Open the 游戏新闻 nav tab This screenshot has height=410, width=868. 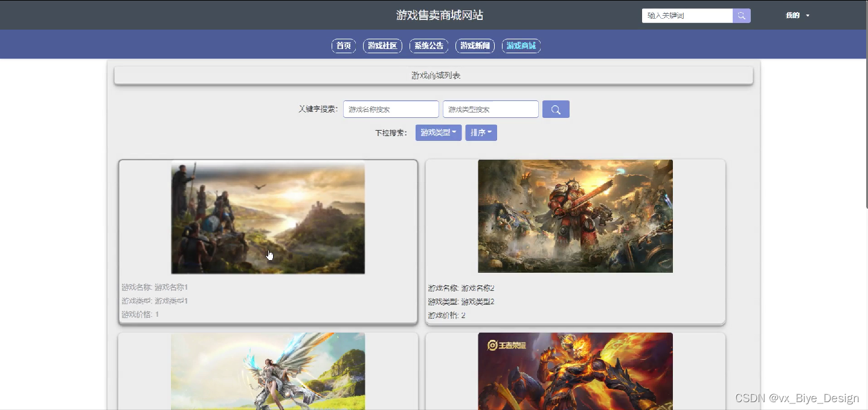tap(475, 46)
